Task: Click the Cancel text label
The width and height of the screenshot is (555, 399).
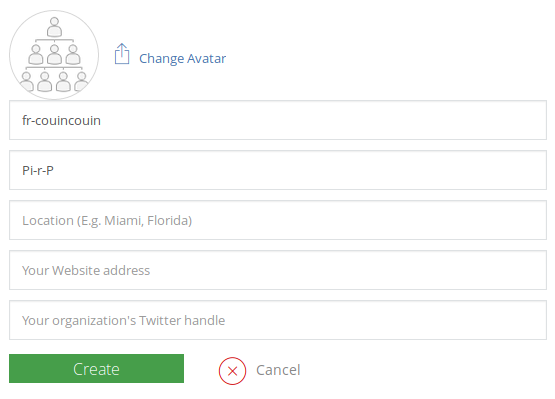Action: [x=278, y=370]
